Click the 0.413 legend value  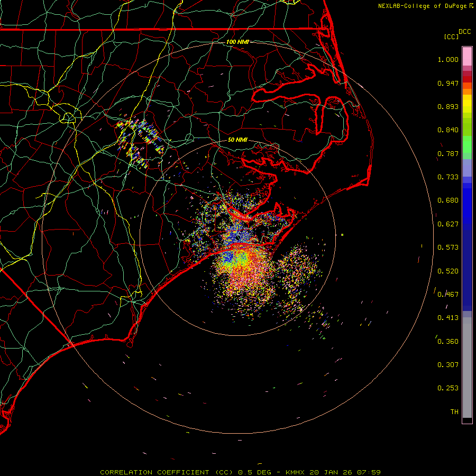[448, 318]
